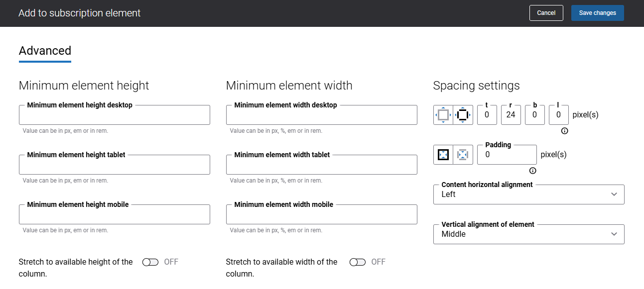Click 'Add to subscription element' title

(x=80, y=13)
